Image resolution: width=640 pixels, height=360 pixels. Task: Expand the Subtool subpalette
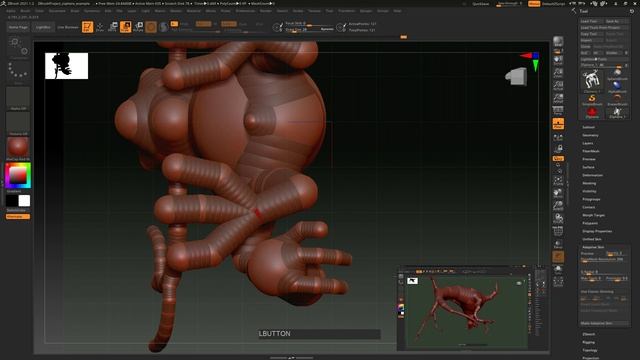[x=588, y=127]
